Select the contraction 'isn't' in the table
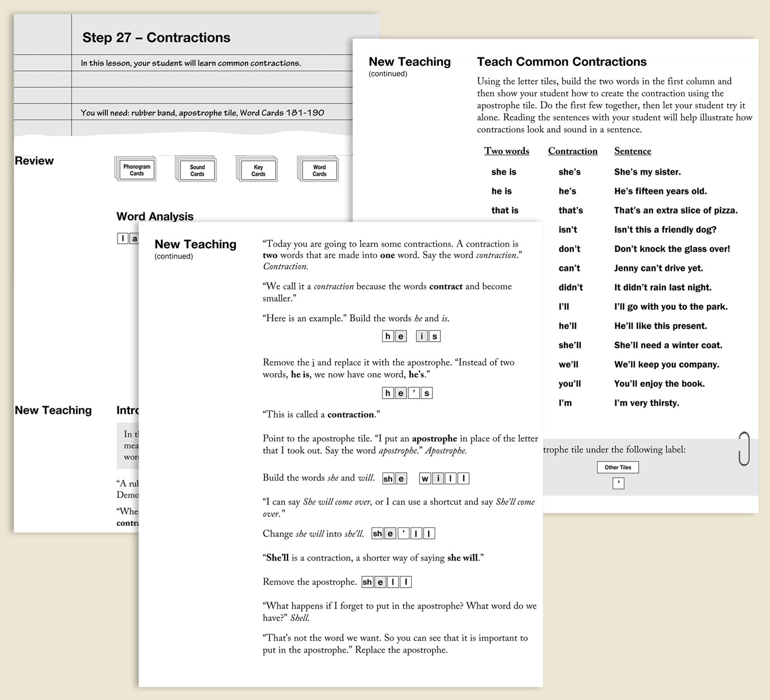This screenshot has width=770, height=700. [568, 229]
